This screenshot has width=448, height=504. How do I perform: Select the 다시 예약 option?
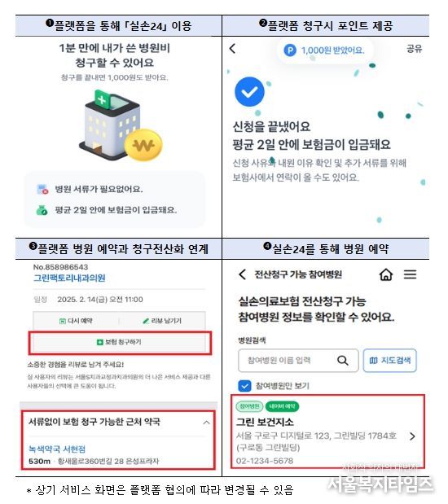point(76,321)
